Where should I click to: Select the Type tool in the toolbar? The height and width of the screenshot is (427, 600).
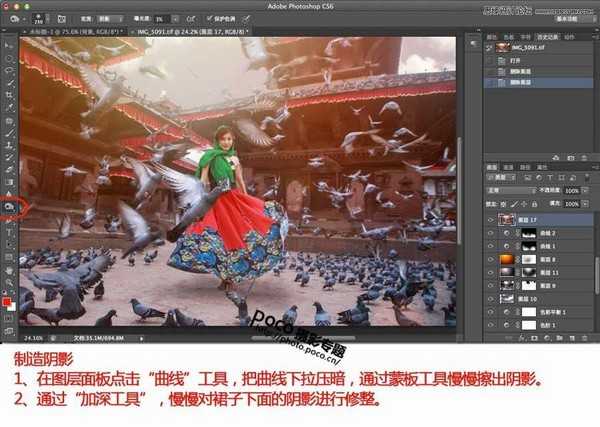tap(10, 231)
